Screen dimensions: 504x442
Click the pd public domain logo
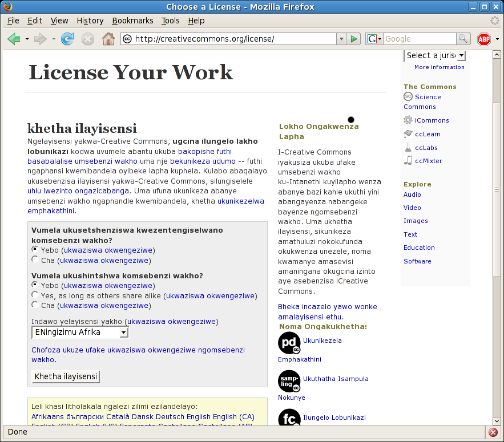click(x=289, y=343)
